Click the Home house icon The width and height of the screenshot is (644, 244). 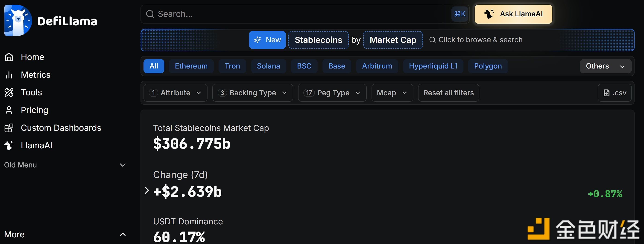pos(9,57)
